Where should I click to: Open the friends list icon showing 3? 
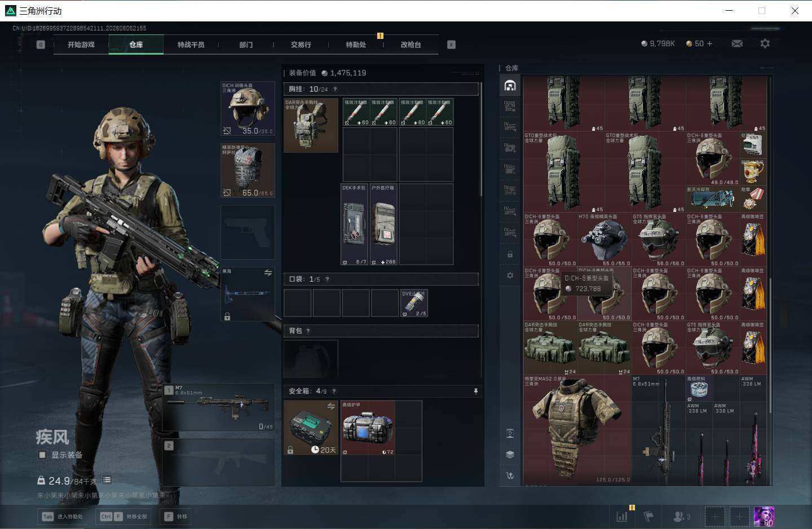tap(682, 516)
